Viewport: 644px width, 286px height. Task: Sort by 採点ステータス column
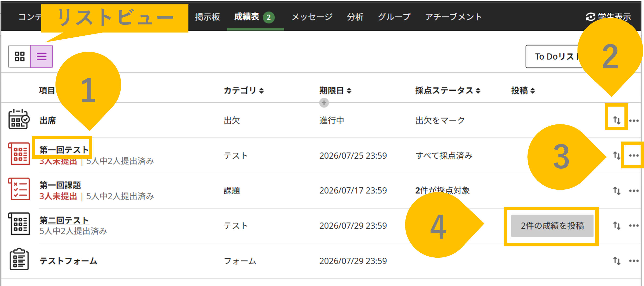click(x=448, y=90)
